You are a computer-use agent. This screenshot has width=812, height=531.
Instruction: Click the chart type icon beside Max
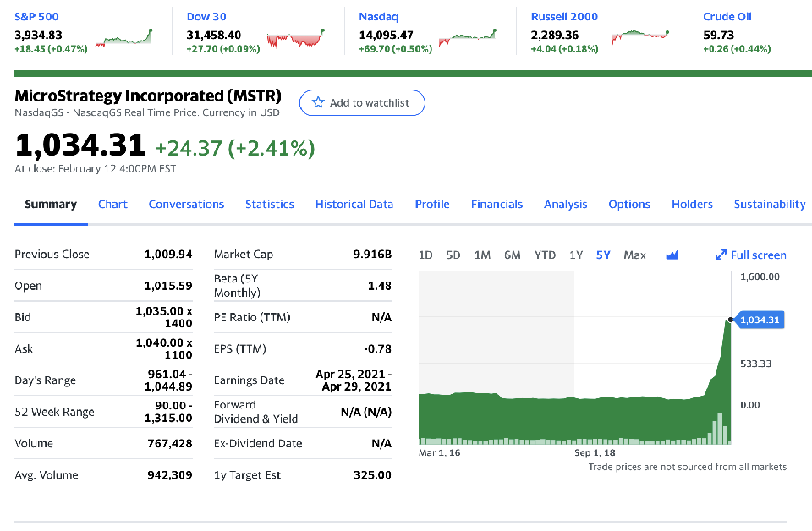[672, 255]
